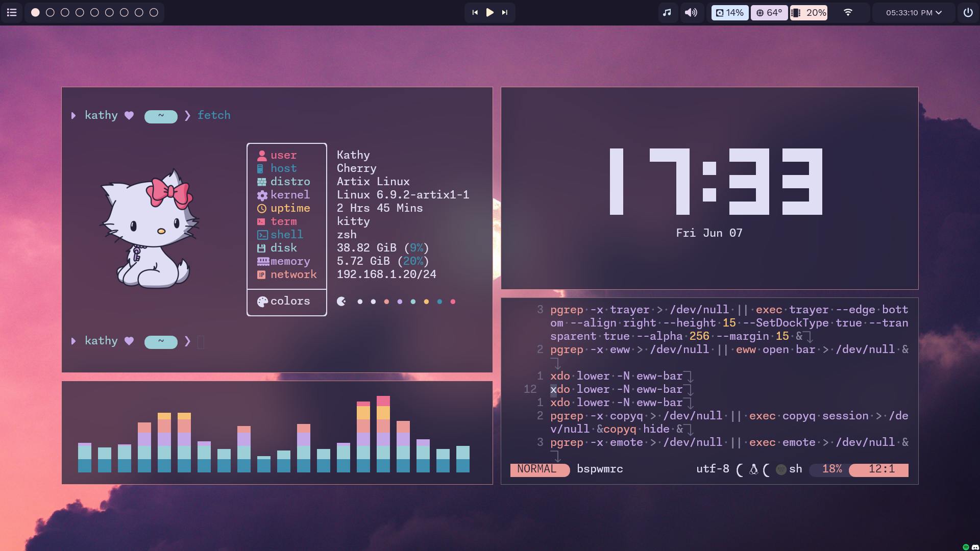Mute audio with the speaker icon

coord(691,12)
